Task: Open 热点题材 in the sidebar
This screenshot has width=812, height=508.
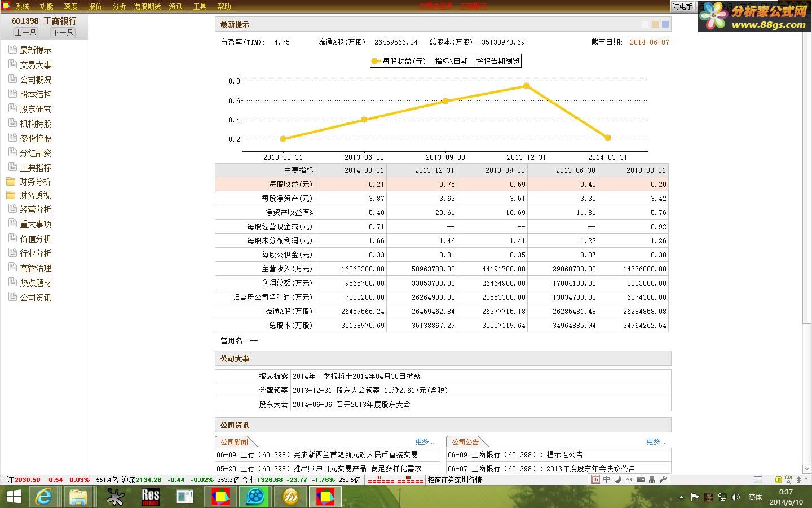Action: [36, 283]
